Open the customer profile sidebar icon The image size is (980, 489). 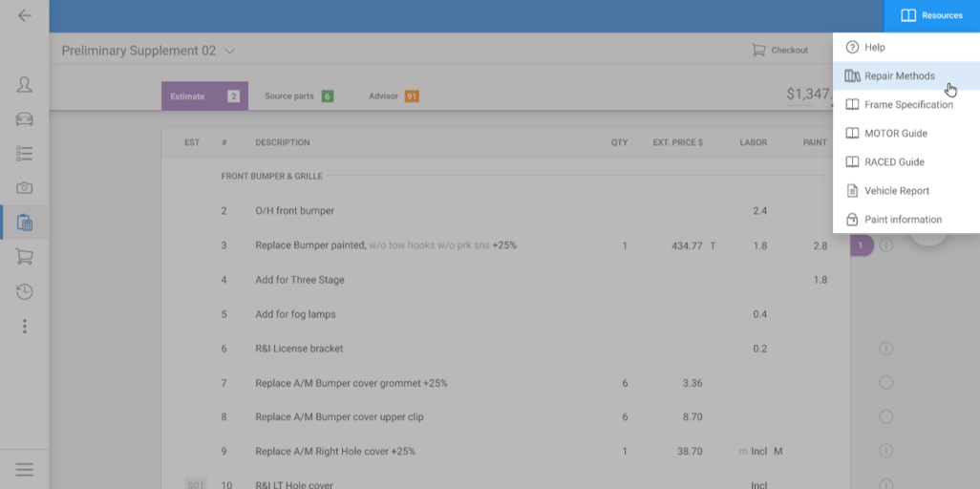pyautogui.click(x=25, y=85)
